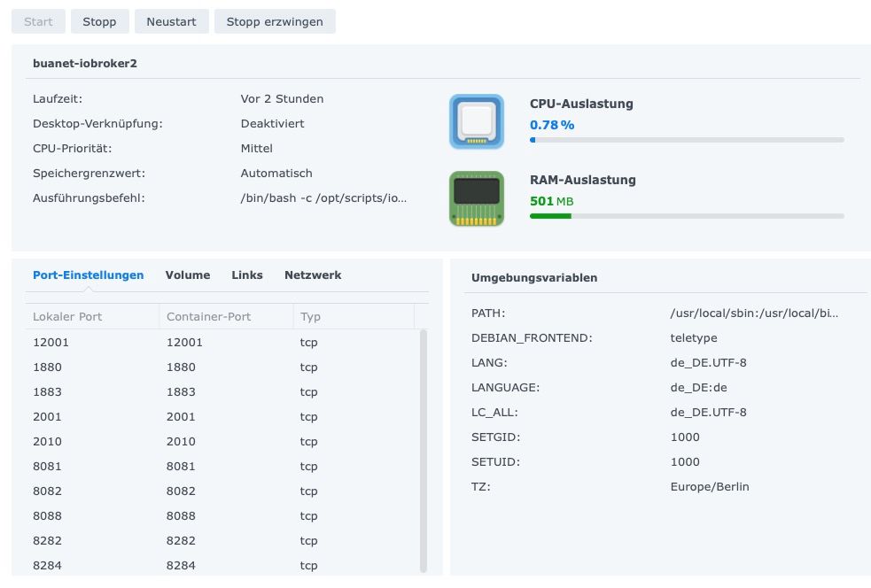Viewport: 871px width, 588px height.
Task: Click the Neustart button
Action: click(x=172, y=21)
